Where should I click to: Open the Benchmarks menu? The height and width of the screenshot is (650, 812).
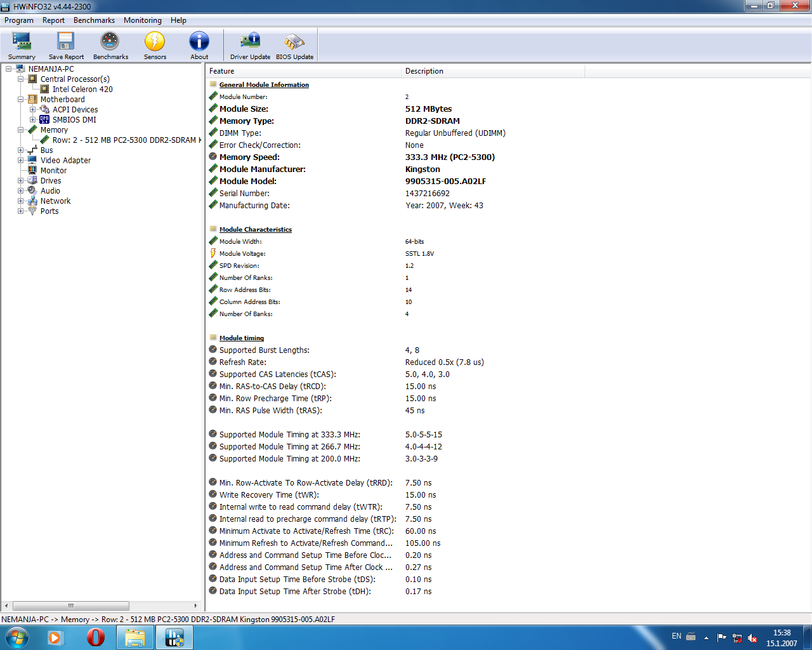point(94,20)
